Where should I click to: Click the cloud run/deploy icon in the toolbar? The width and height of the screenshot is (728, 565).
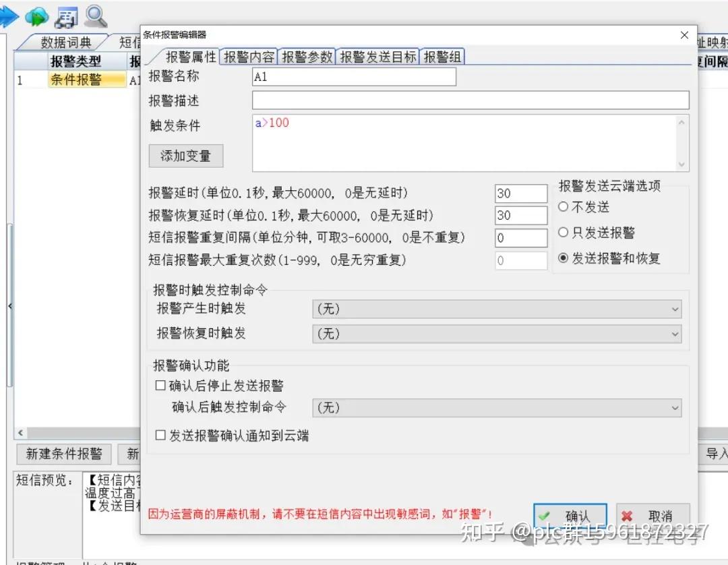[x=37, y=17]
